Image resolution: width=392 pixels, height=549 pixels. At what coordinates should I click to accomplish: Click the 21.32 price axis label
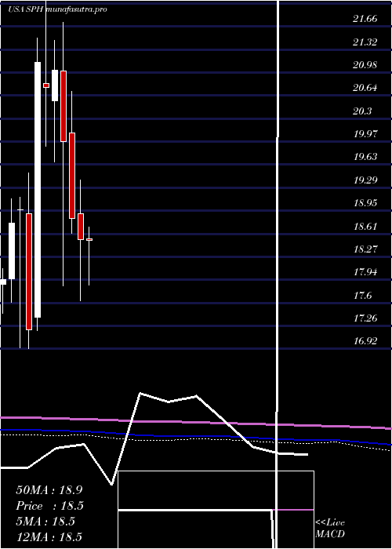(365, 42)
